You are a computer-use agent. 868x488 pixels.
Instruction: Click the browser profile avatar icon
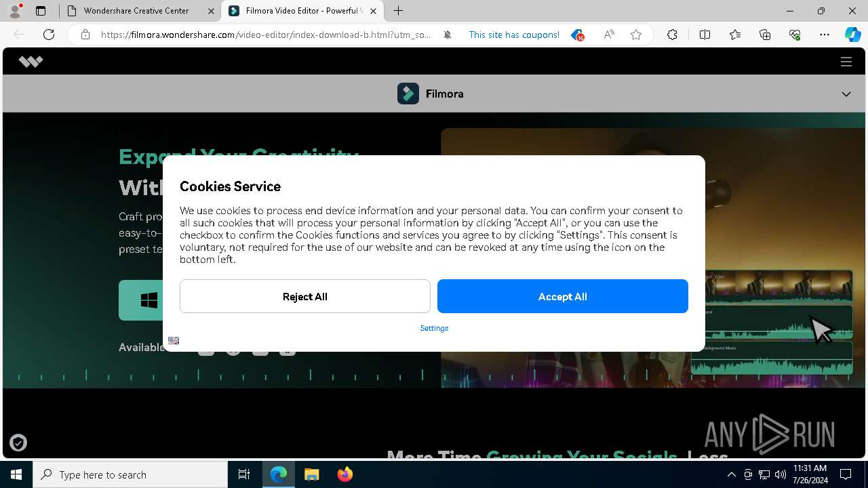pyautogui.click(x=15, y=11)
